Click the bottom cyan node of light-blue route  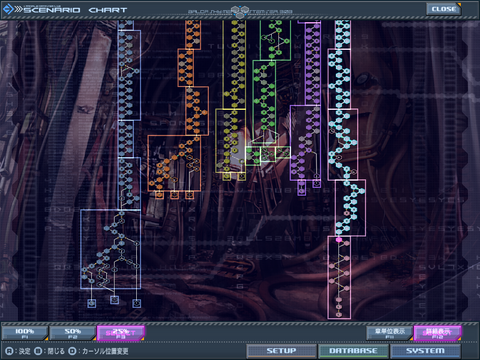tap(339, 232)
